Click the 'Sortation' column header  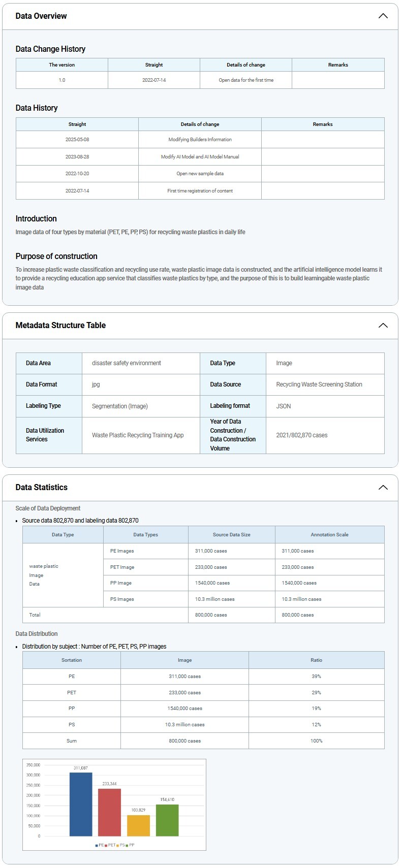(72, 660)
